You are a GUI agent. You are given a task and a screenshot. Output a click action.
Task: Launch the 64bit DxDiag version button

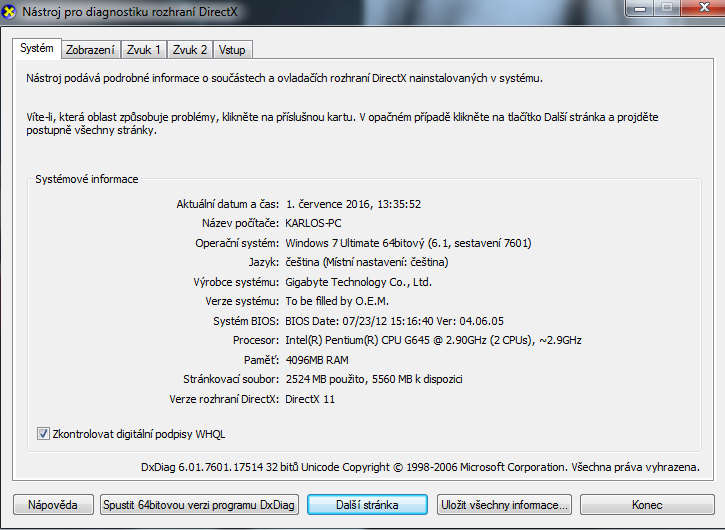click(199, 505)
